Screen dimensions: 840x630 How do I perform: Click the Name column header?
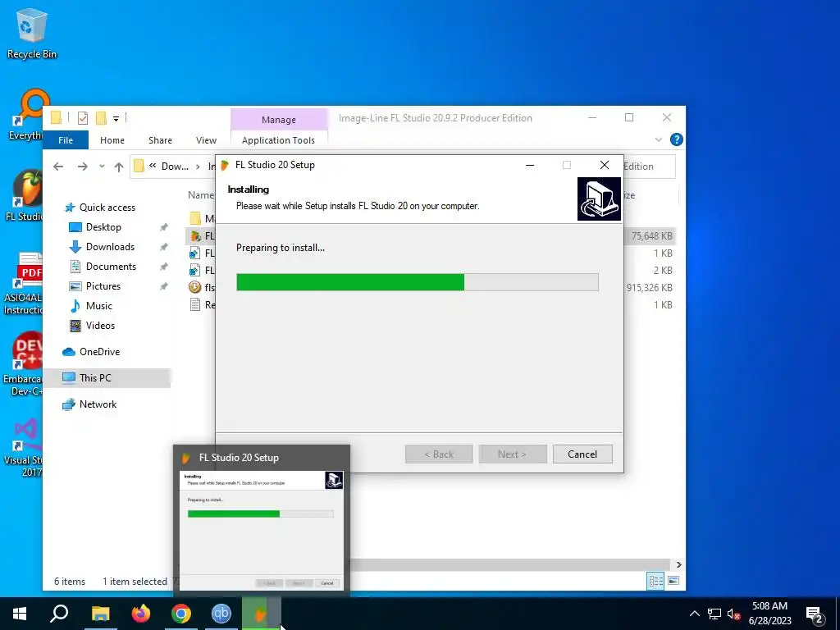(201, 195)
